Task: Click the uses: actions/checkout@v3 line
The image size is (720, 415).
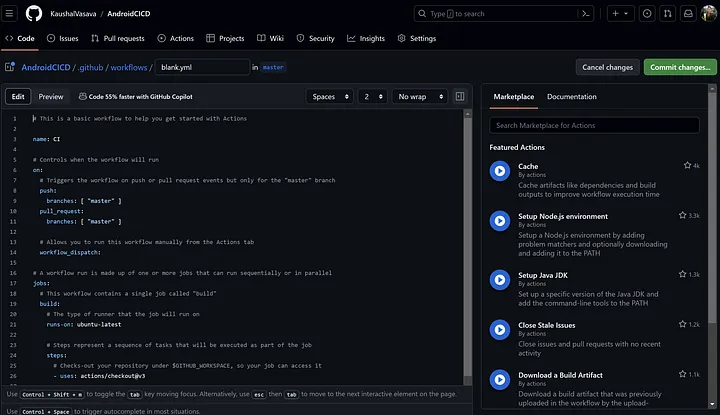Action: pos(99,376)
